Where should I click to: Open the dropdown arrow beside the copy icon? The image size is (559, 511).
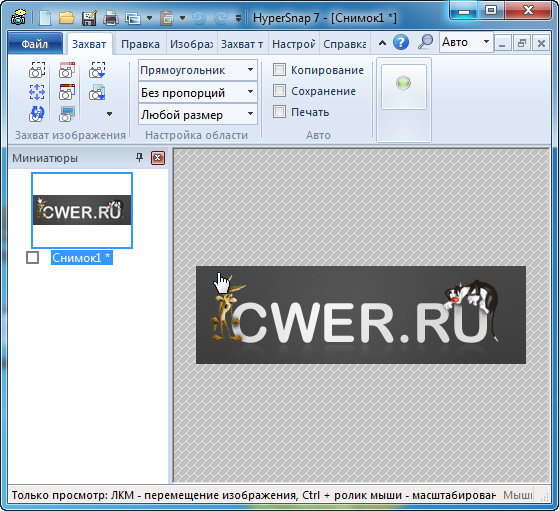(149, 17)
